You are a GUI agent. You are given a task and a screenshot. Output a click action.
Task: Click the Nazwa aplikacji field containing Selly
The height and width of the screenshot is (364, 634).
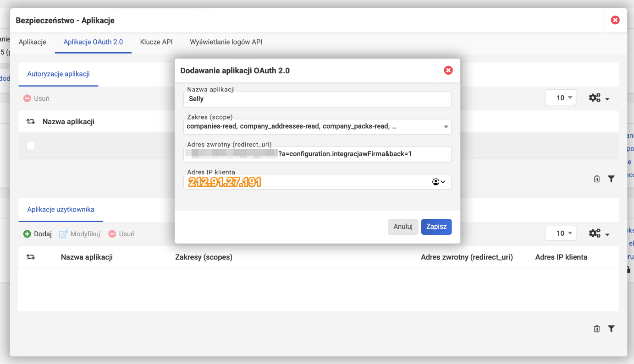[317, 99]
